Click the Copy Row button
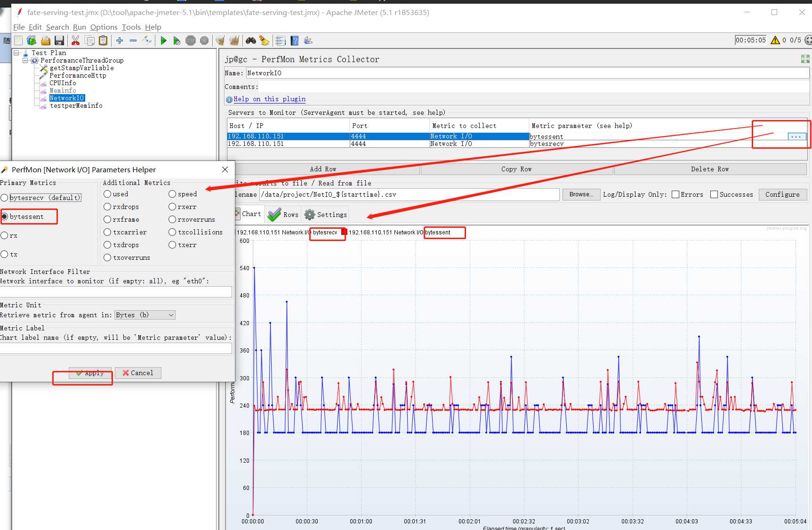 click(516, 169)
